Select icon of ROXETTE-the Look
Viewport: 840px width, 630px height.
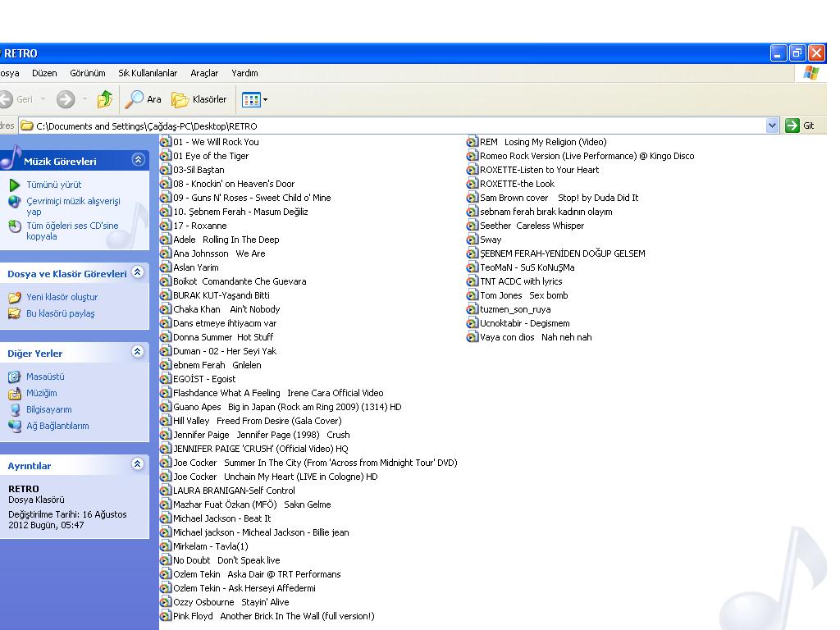click(472, 184)
